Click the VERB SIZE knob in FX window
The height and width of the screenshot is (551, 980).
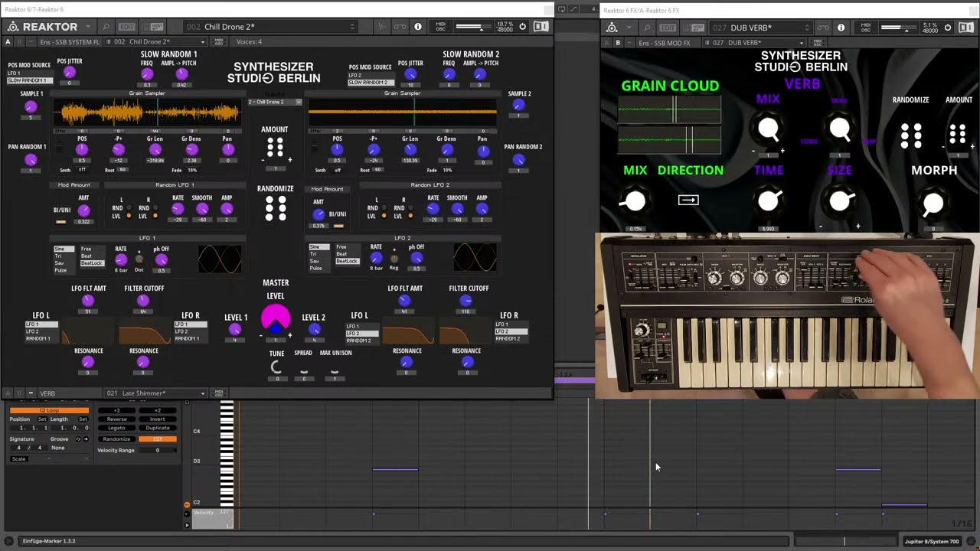840,201
